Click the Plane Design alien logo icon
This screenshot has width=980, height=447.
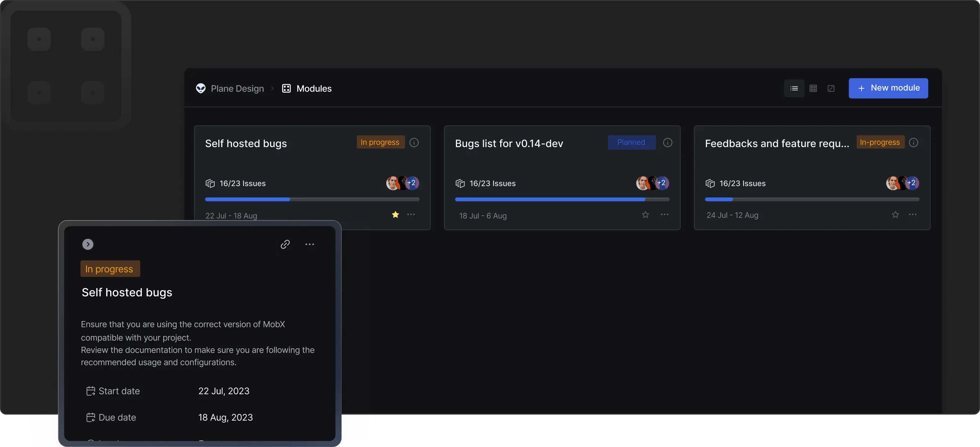[x=200, y=88]
